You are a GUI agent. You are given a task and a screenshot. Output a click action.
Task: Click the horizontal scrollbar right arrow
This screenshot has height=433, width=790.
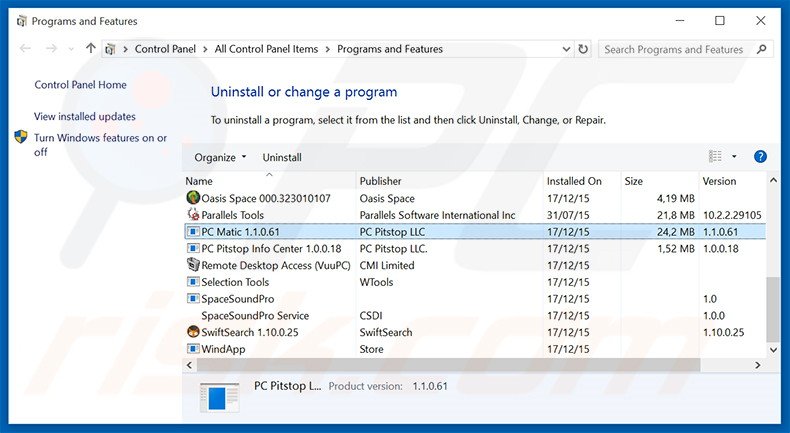(758, 365)
